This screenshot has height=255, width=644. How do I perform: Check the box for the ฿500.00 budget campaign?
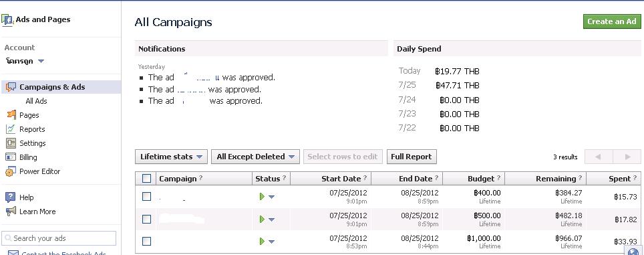[146, 220]
